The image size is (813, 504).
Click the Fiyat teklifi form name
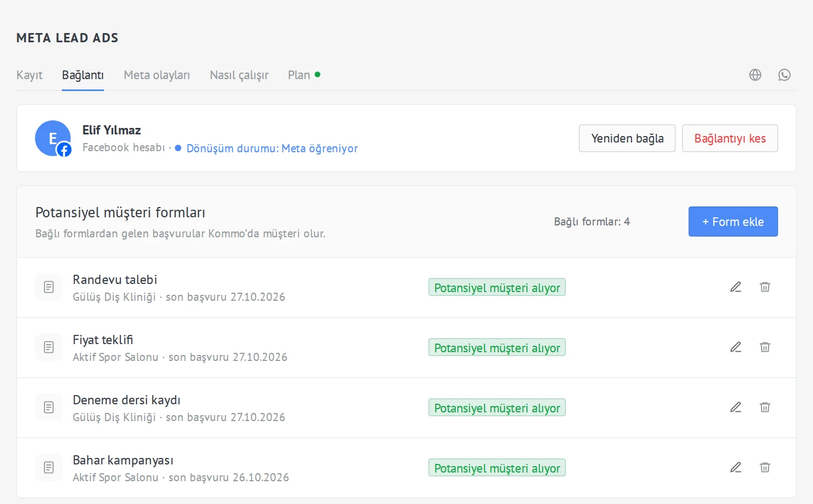(103, 340)
